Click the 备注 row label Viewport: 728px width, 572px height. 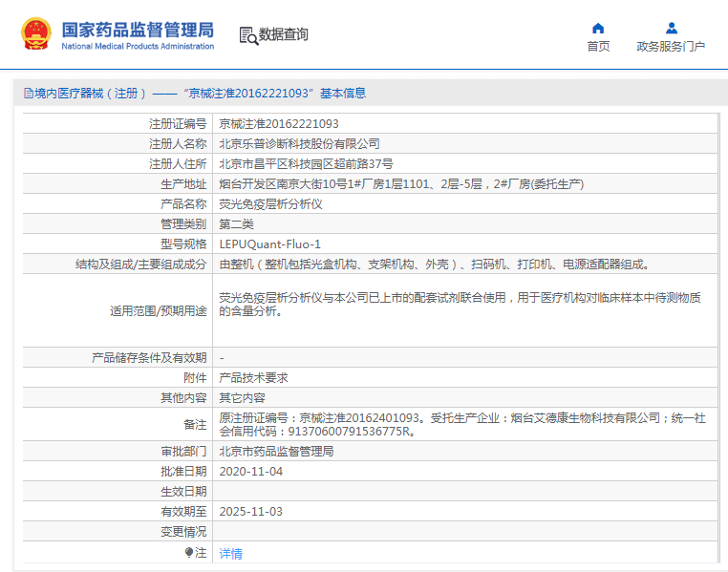pos(195,425)
